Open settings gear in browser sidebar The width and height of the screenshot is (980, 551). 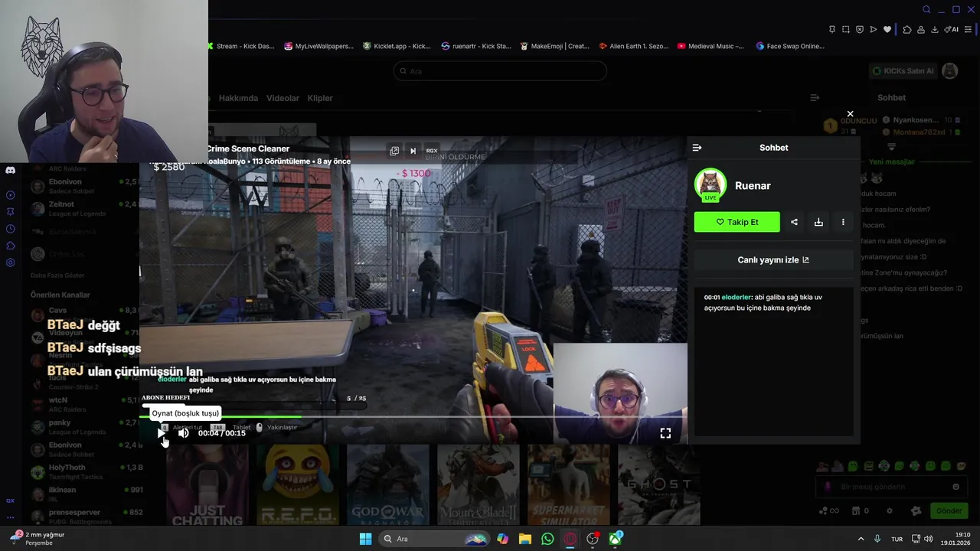coord(10,262)
